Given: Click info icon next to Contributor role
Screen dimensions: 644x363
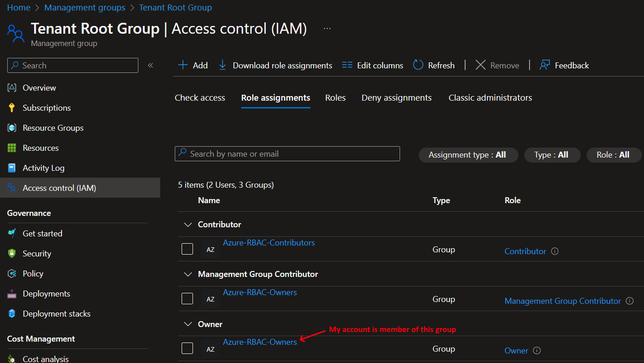Looking at the screenshot, I should (555, 251).
